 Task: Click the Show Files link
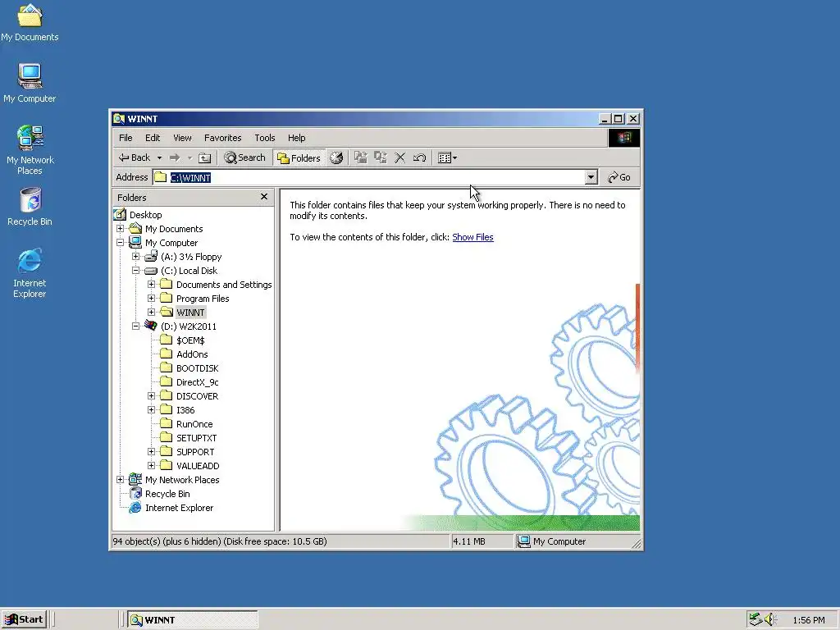(x=472, y=237)
